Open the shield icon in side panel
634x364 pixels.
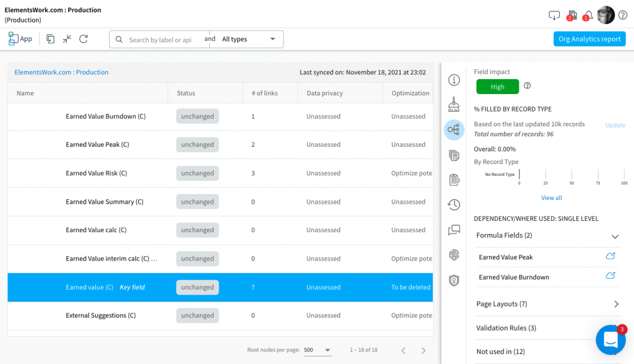coord(454,280)
